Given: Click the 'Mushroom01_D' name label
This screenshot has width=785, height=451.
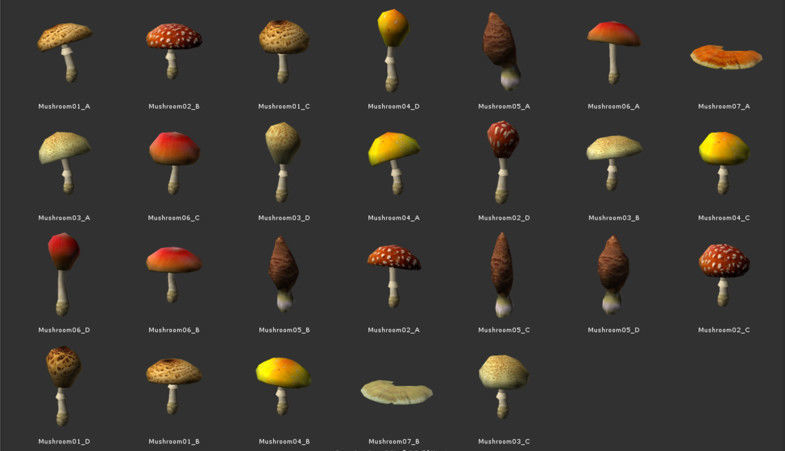Looking at the screenshot, I should [x=64, y=441].
